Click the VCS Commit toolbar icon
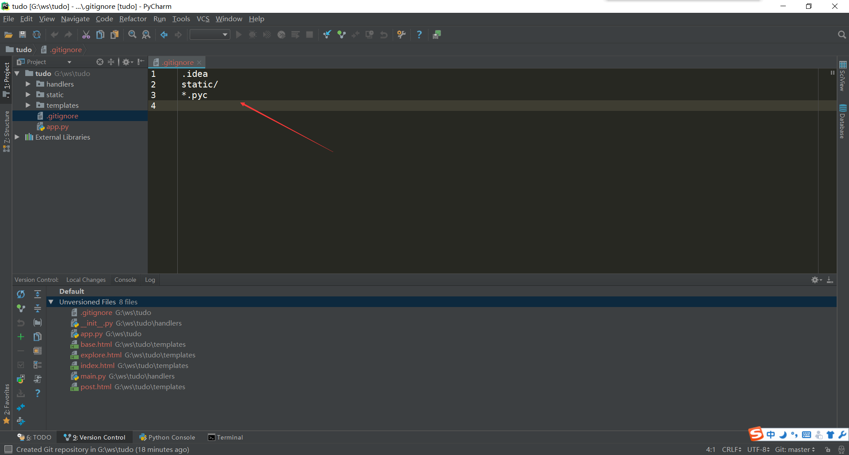This screenshot has width=849, height=455. point(341,35)
